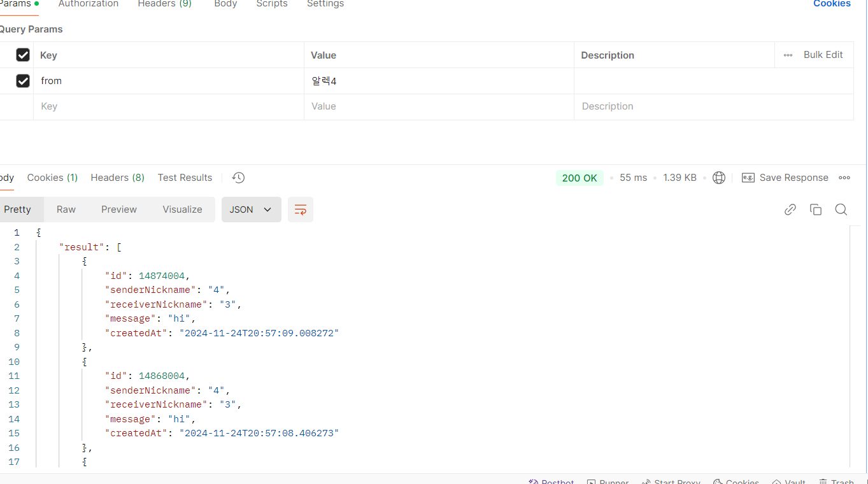Copy response link icon

pyautogui.click(x=790, y=210)
